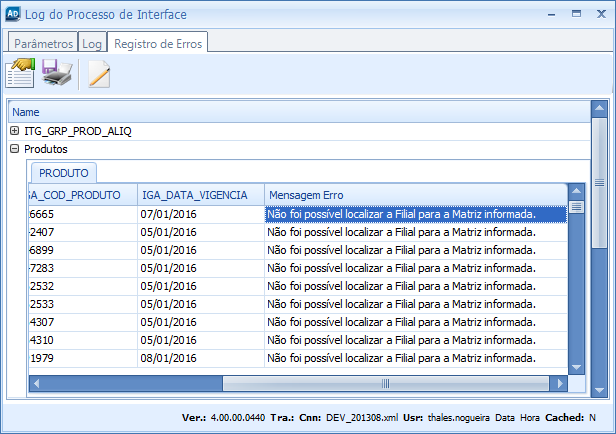The width and height of the screenshot is (616, 434).
Task: Click the Data label in status bar
Action: pyautogui.click(x=505, y=418)
